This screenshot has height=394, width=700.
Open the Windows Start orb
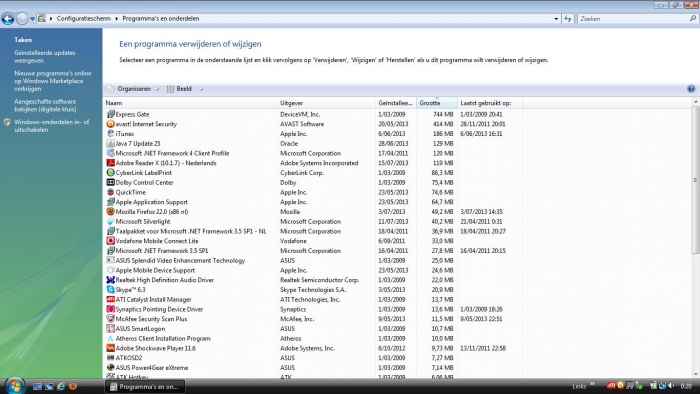point(15,386)
